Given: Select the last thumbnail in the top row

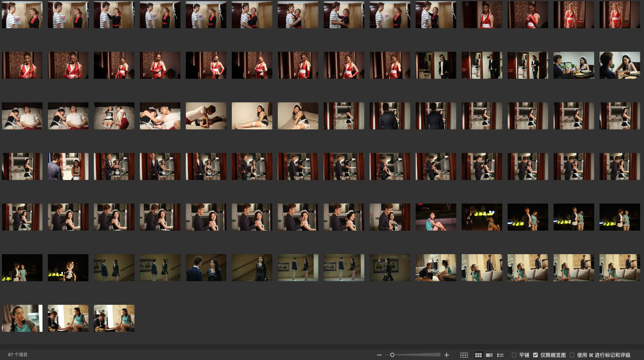Looking at the screenshot, I should pyautogui.click(x=620, y=15).
